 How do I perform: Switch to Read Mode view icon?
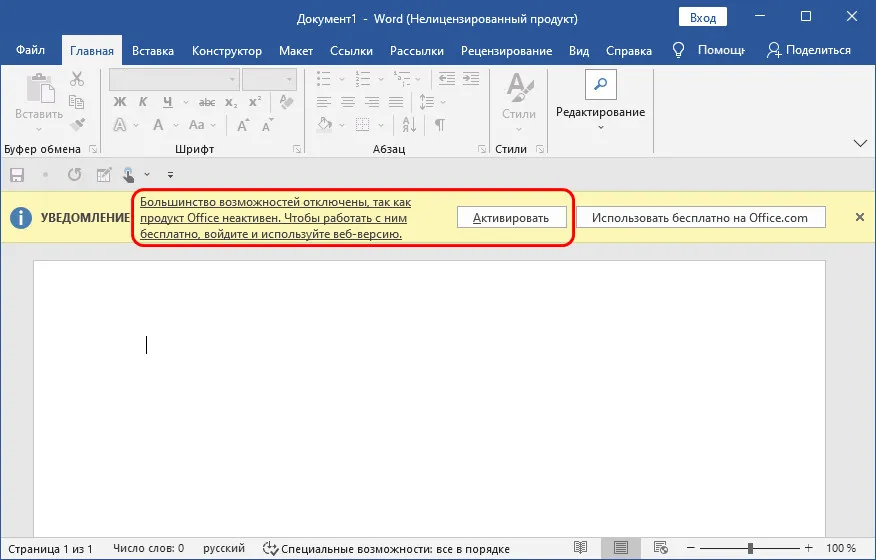pos(580,548)
